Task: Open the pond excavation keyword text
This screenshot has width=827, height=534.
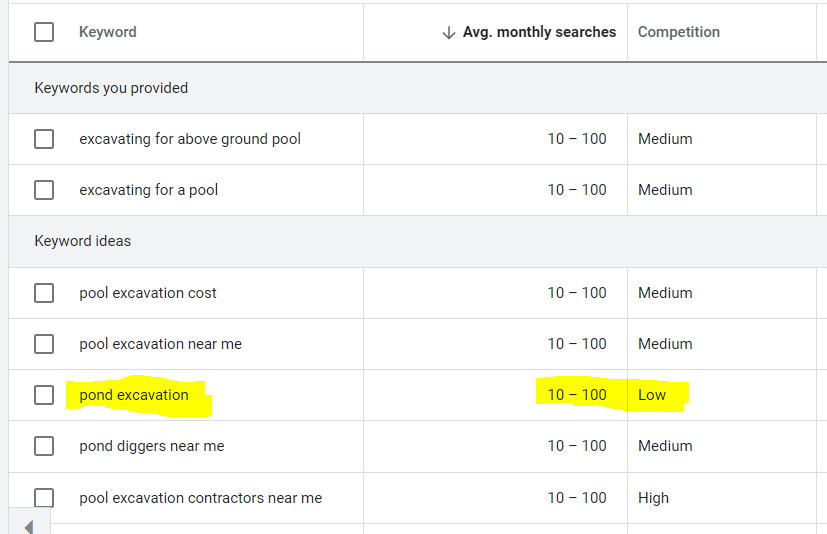Action: pyautogui.click(x=134, y=395)
